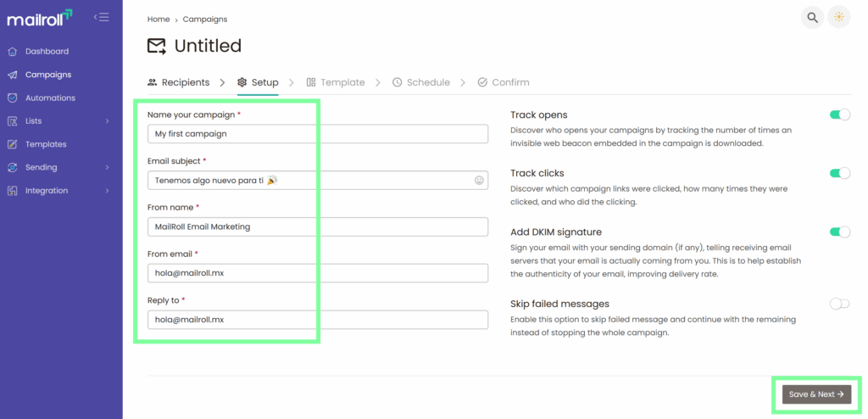Viewport: 868px width, 419px height.
Task: Collapse the sidebar menu icon
Action: click(x=101, y=17)
